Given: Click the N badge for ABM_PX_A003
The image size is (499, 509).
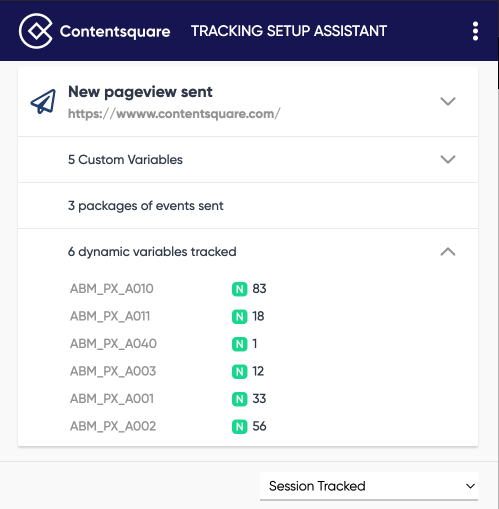Looking at the screenshot, I should tap(239, 372).
